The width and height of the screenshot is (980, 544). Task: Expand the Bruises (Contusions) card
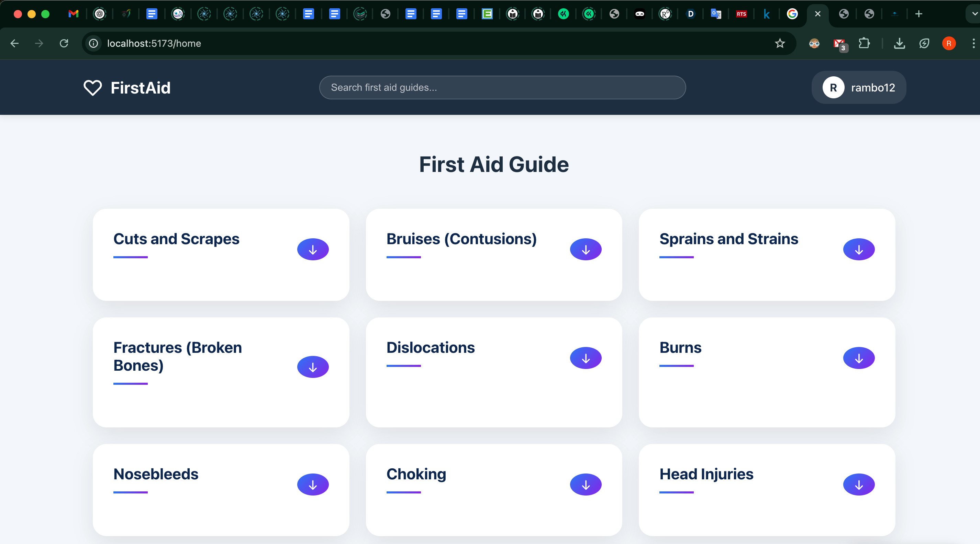[x=586, y=249]
